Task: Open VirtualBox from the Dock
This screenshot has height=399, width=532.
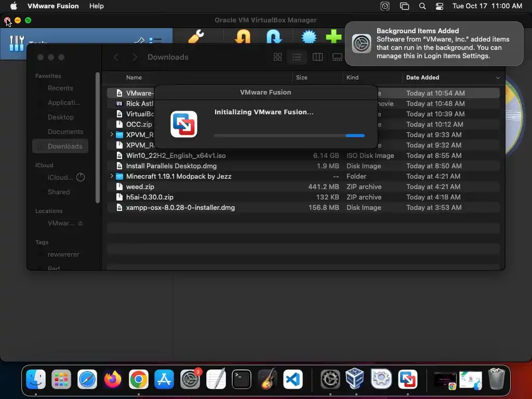Action: (355, 378)
